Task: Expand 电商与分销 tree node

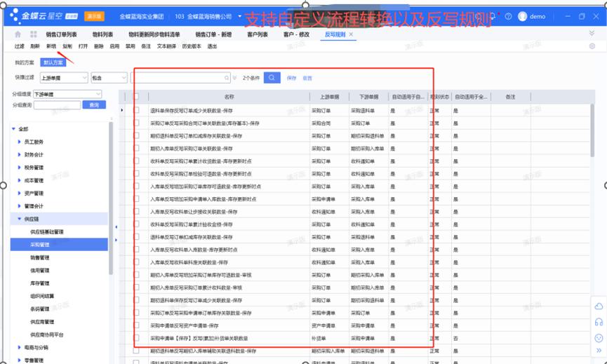Action: coord(19,347)
